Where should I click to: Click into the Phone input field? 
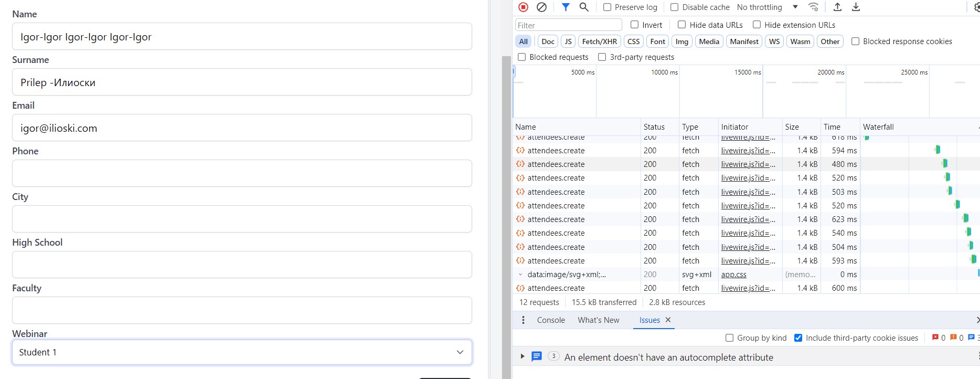click(x=242, y=173)
